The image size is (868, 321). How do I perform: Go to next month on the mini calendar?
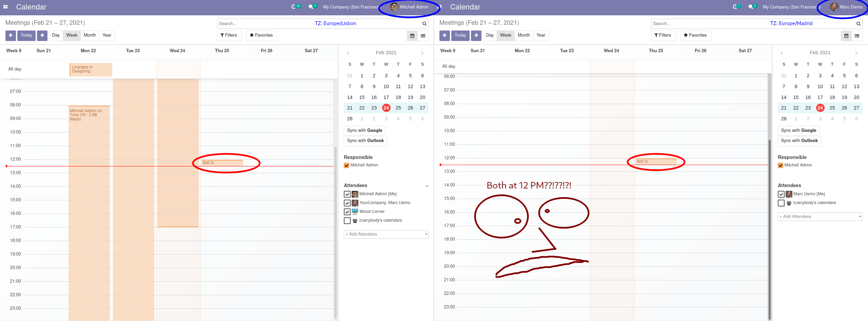click(422, 53)
